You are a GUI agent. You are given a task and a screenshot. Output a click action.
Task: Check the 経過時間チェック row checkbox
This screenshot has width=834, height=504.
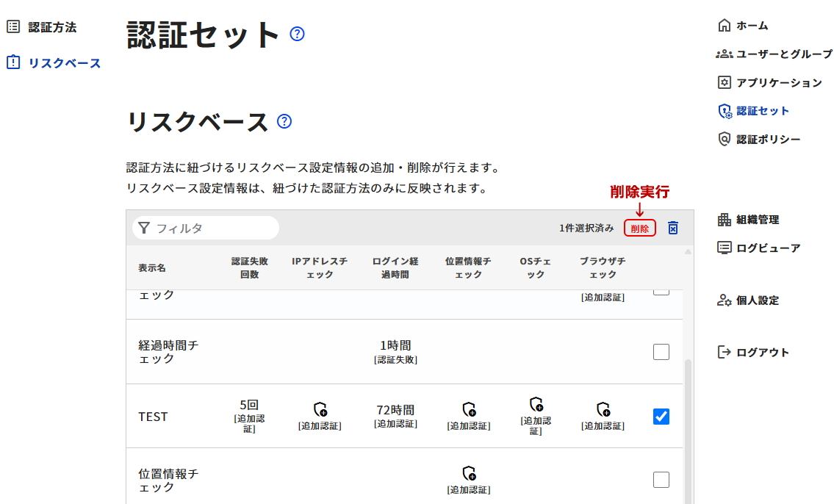[661, 352]
